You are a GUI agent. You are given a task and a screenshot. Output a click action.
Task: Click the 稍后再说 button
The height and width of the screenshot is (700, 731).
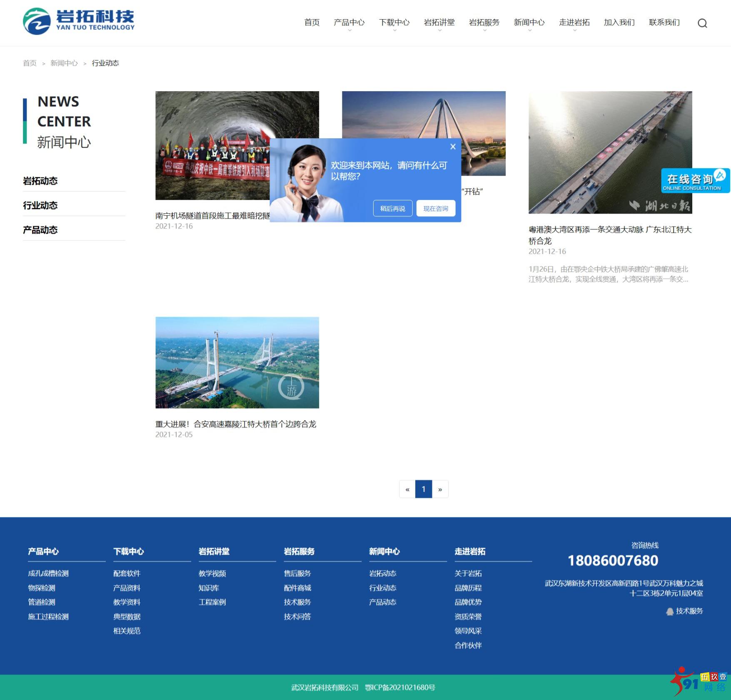[392, 208]
